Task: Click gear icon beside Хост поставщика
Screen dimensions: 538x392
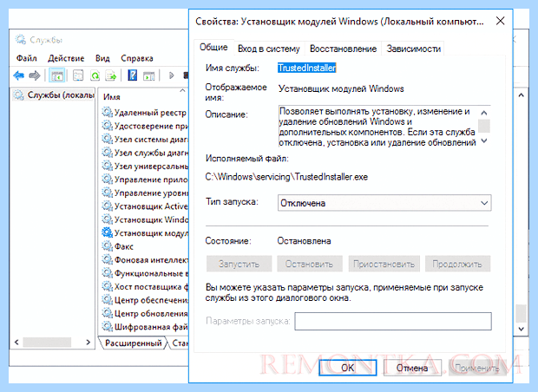Action: pyautogui.click(x=107, y=287)
